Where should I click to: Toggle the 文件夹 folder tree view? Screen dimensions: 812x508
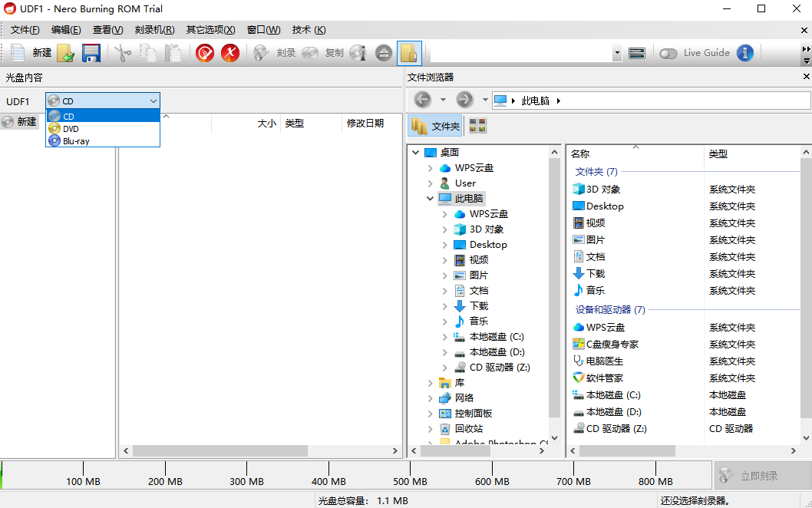coord(436,127)
